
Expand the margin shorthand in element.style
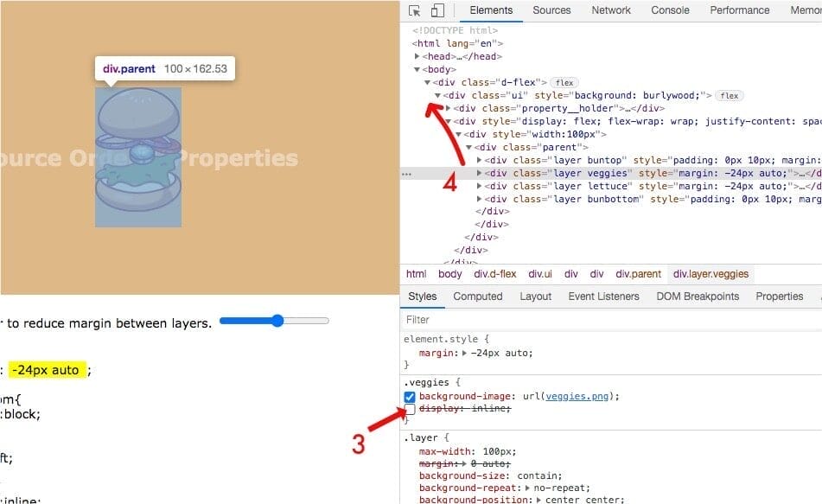pyautogui.click(x=462, y=353)
